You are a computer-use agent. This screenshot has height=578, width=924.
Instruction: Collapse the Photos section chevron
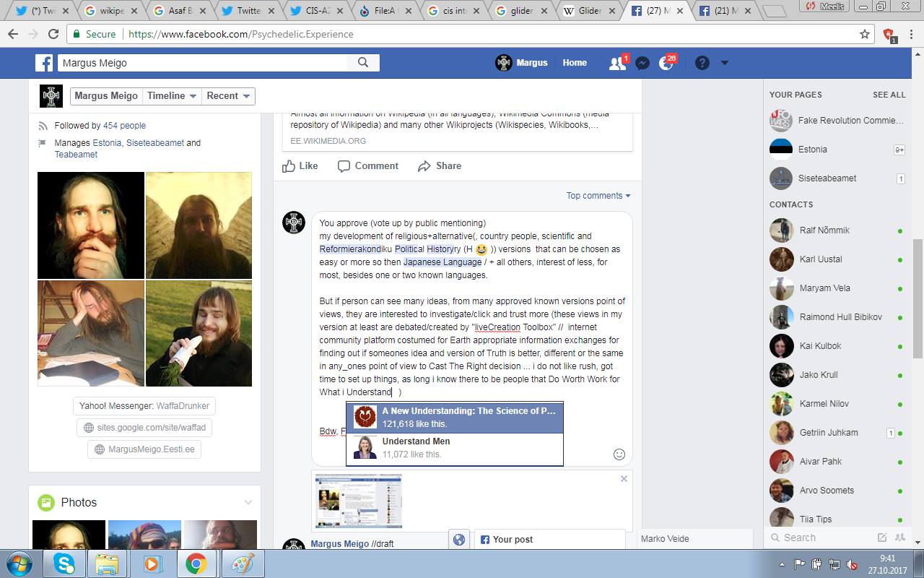tap(248, 502)
